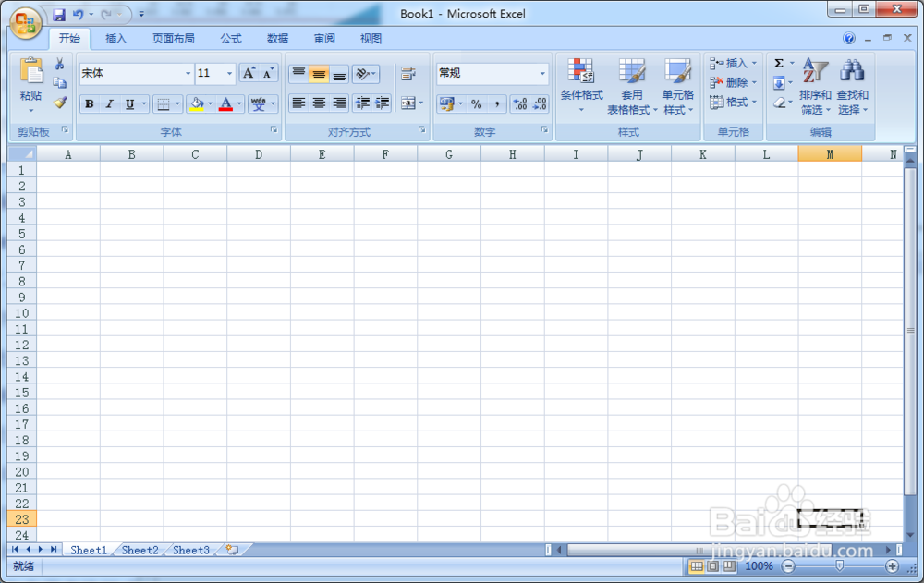Undo the last action
The height and width of the screenshot is (583, 924).
coord(79,14)
